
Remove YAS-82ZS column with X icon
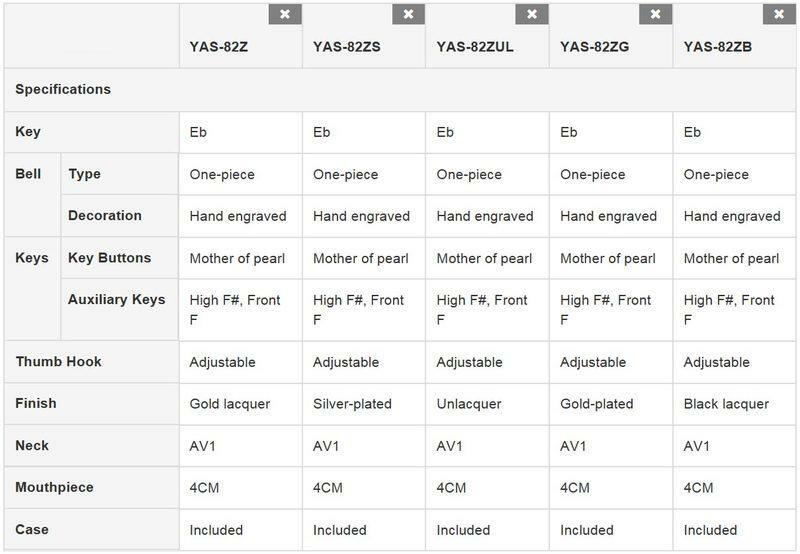[x=408, y=14]
